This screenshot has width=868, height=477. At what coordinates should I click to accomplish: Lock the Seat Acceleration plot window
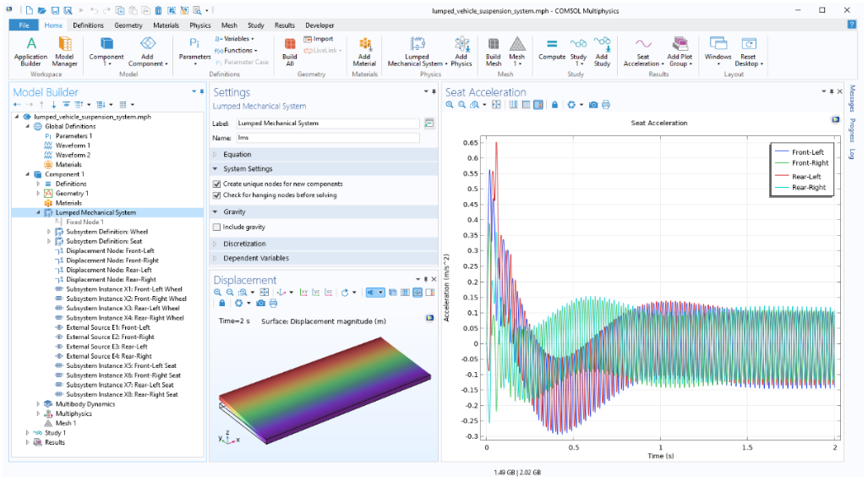coord(554,105)
